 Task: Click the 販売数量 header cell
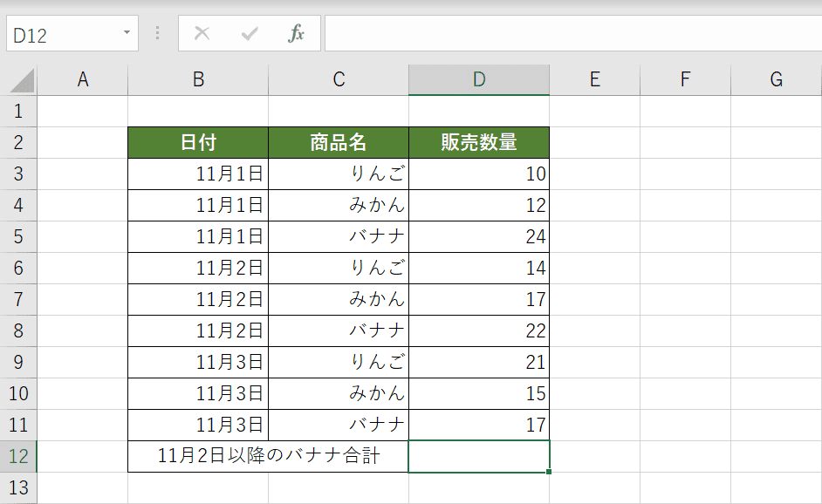point(479,142)
